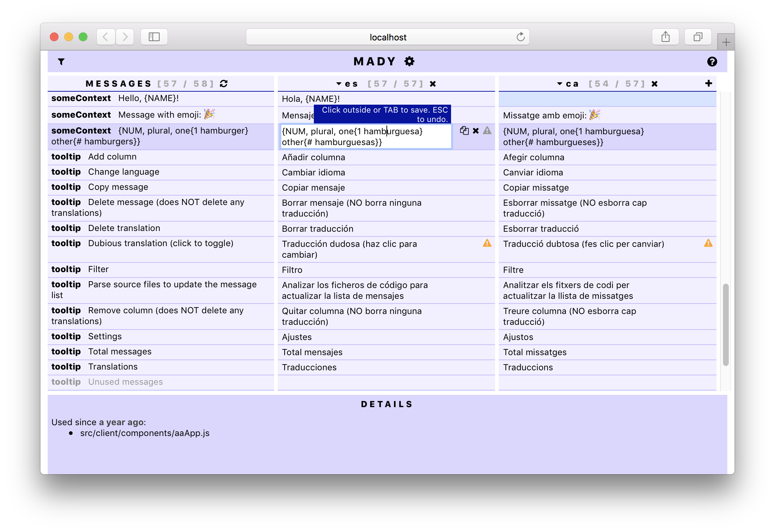The height and width of the screenshot is (532, 775).
Task: Open es language dropdown arrow
Action: tap(339, 84)
